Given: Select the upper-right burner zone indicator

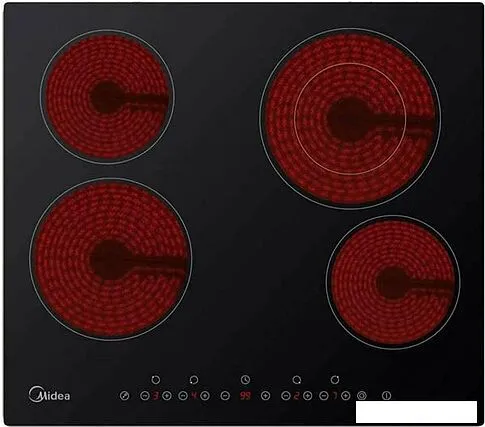Looking at the screenshot, I should click(335, 380).
